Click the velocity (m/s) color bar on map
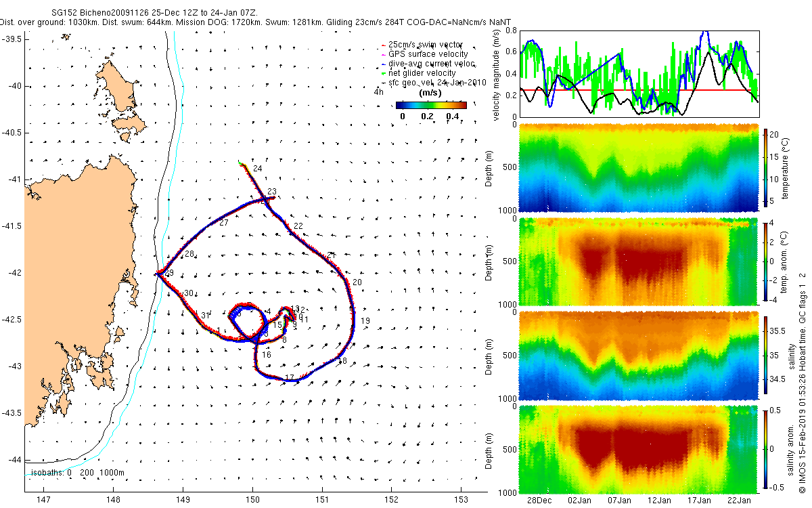This screenshot has width=812, height=508. (x=431, y=105)
